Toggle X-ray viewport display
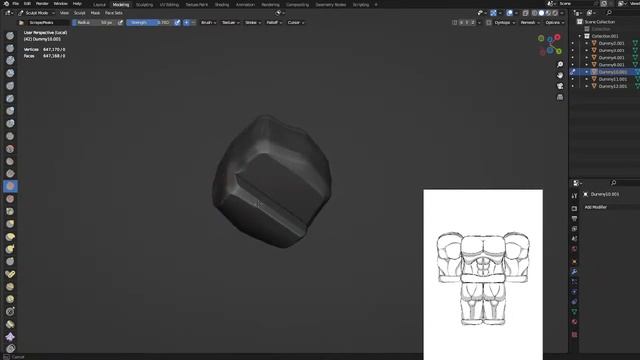 [x=525, y=13]
